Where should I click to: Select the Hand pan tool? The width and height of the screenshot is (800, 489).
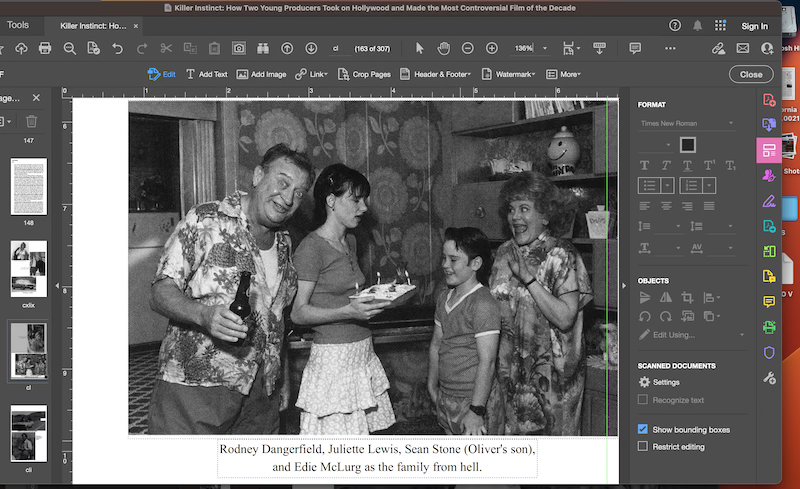tap(444, 48)
